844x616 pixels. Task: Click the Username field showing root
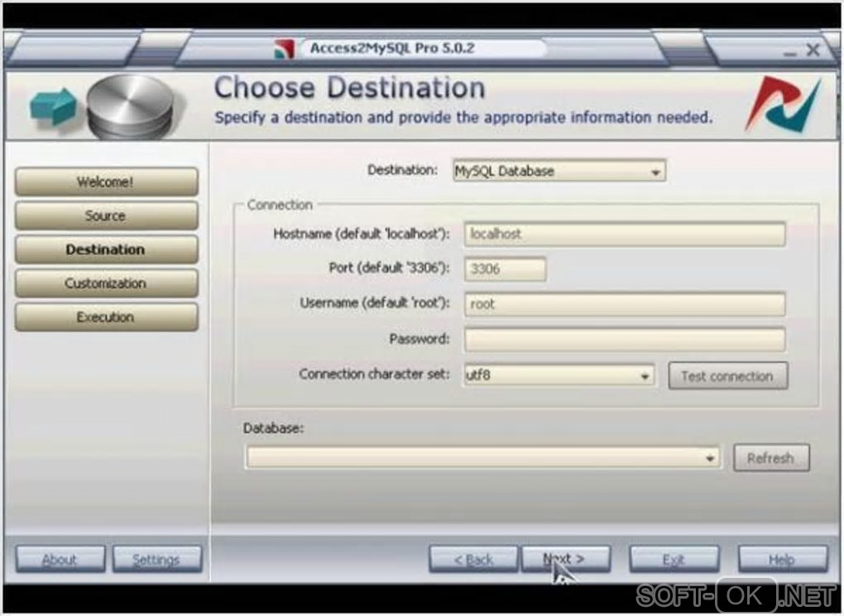[625, 304]
